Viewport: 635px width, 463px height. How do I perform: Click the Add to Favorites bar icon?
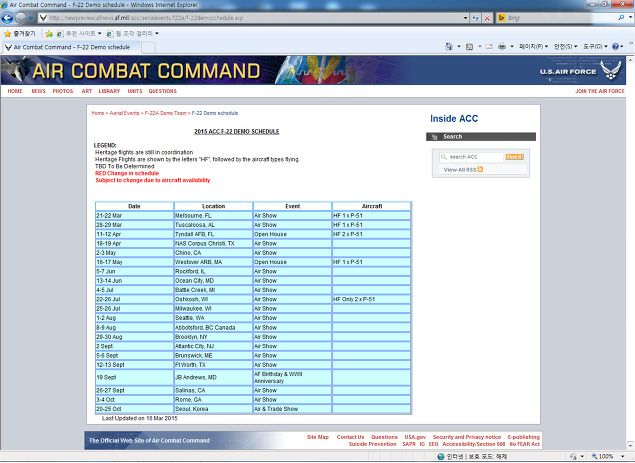49,34
